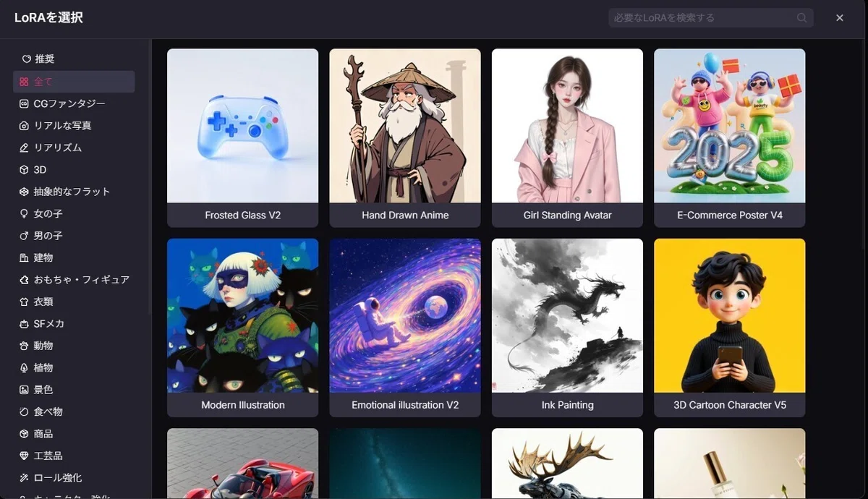
Task: Select the 商品 category
Action: point(74,434)
